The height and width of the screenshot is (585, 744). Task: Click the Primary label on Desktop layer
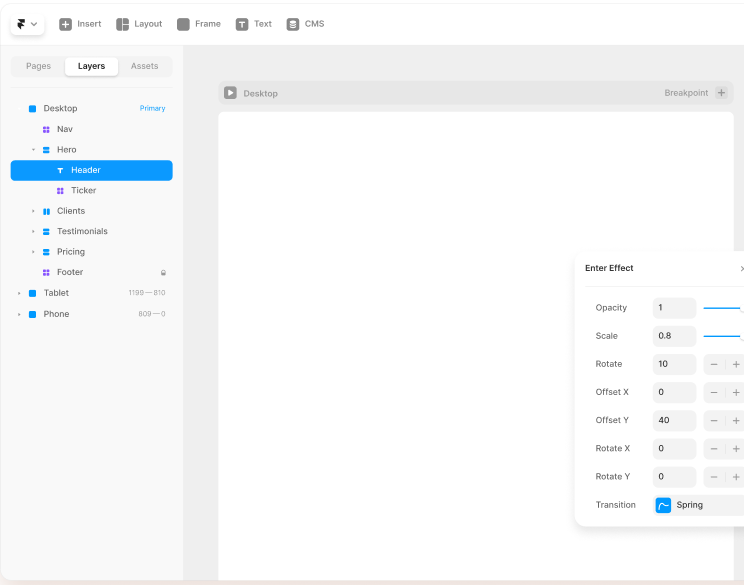pyautogui.click(x=152, y=109)
